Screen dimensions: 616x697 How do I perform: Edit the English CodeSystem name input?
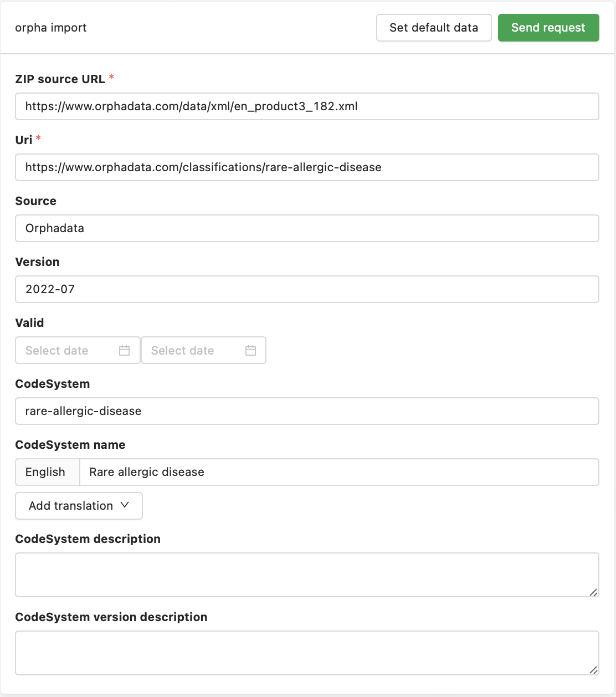tap(338, 472)
